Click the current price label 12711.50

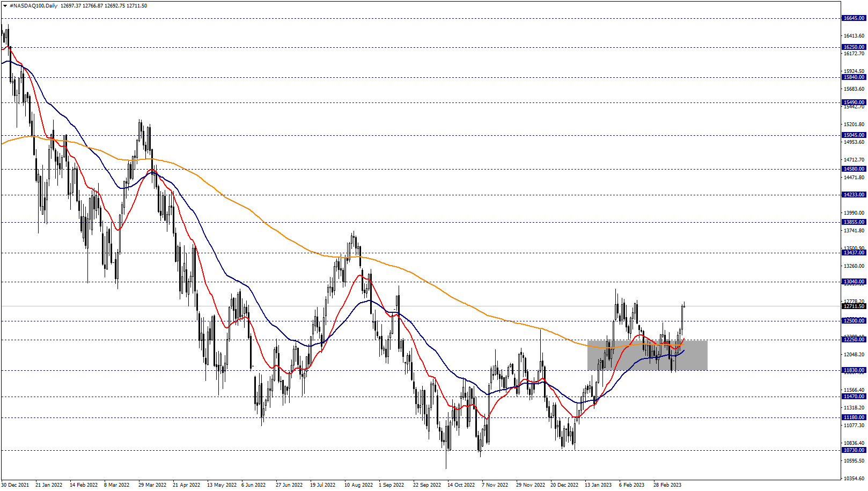854,306
